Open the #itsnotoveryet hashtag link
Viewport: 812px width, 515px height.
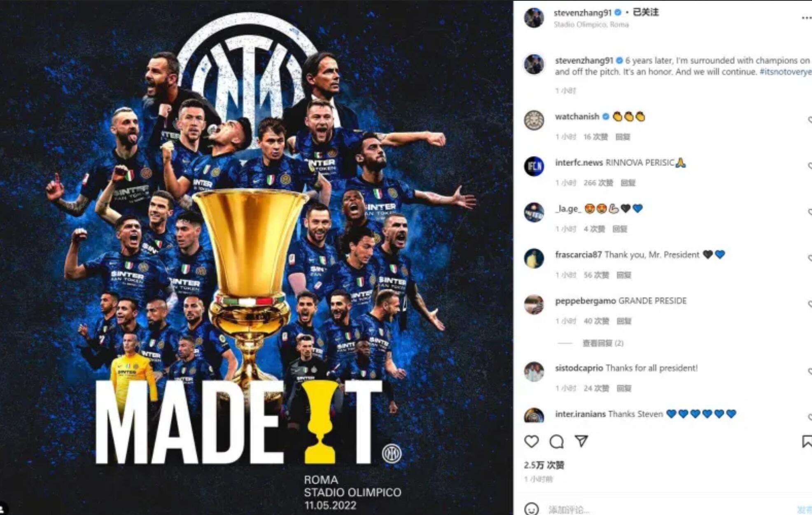pos(786,72)
